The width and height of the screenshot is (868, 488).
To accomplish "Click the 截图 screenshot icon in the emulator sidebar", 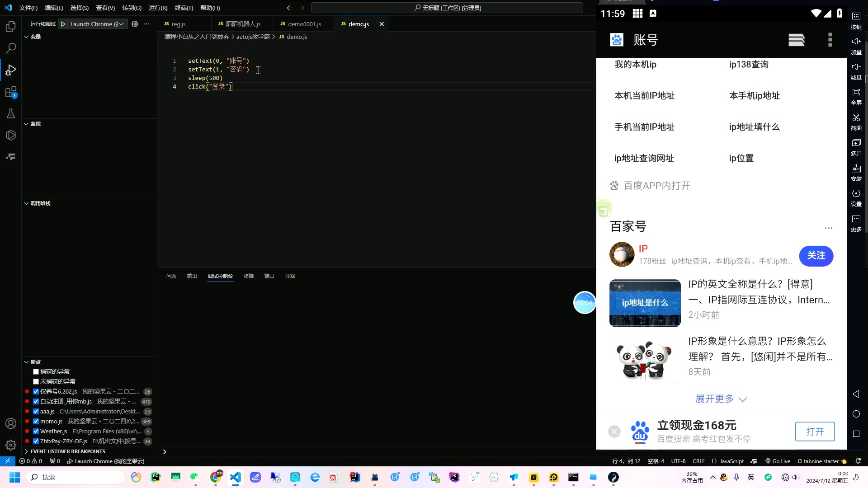I will click(x=856, y=118).
